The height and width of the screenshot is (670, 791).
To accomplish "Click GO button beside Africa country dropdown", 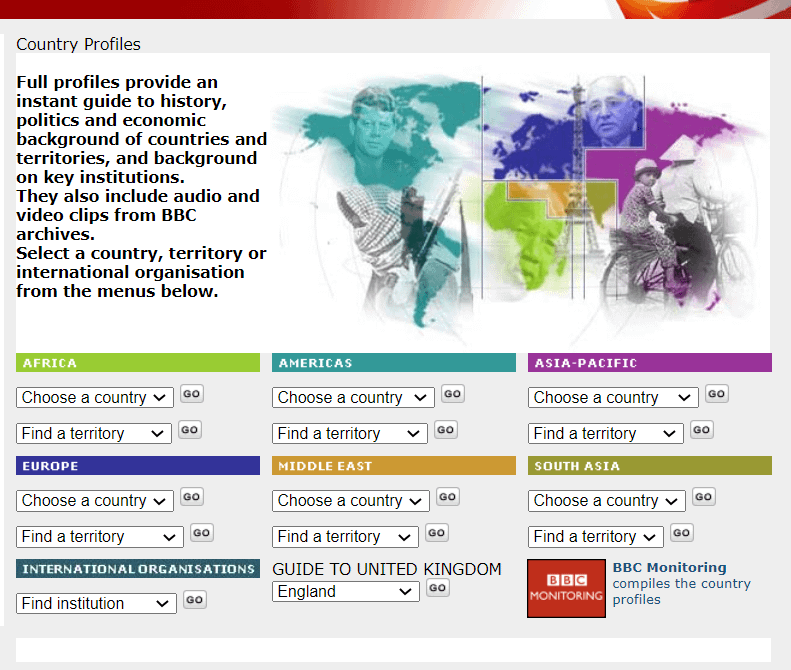I will (191, 394).
